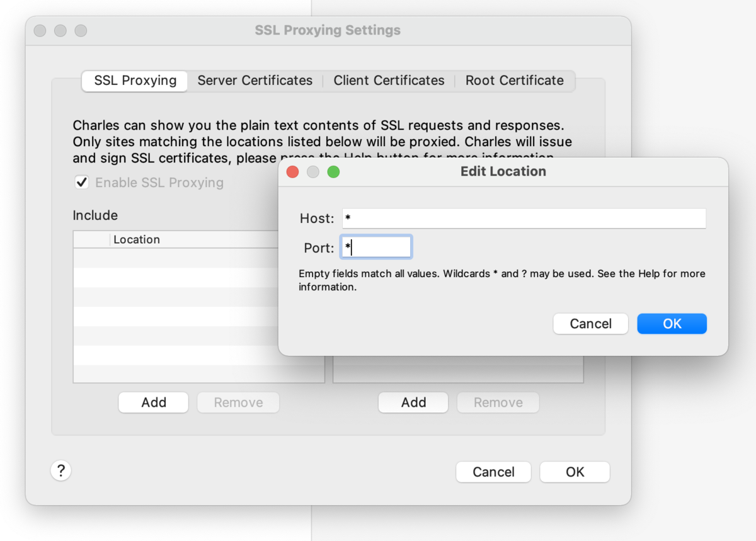Switch to the SSL Proxying tab

[x=135, y=81]
